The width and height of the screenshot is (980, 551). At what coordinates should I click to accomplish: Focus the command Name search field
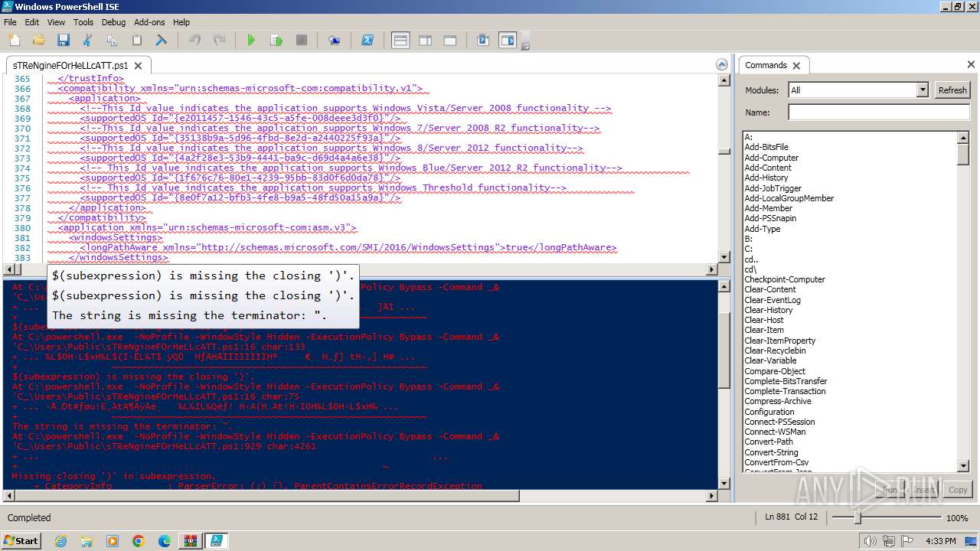pyautogui.click(x=879, y=112)
